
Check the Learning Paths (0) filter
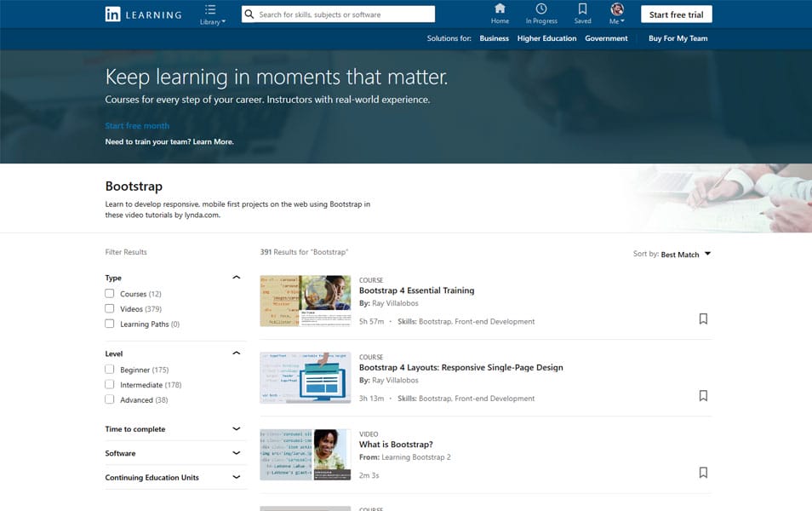(109, 324)
